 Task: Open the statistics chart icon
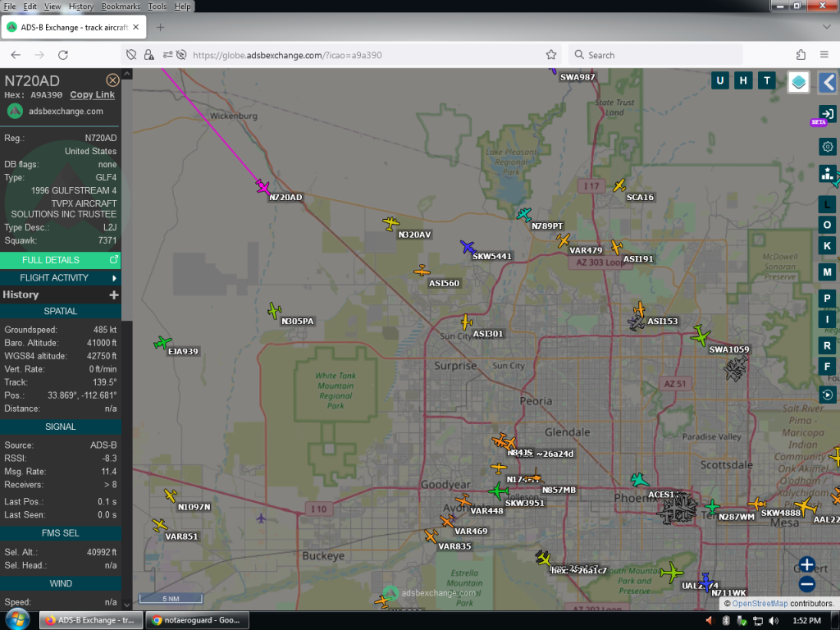coord(827,174)
